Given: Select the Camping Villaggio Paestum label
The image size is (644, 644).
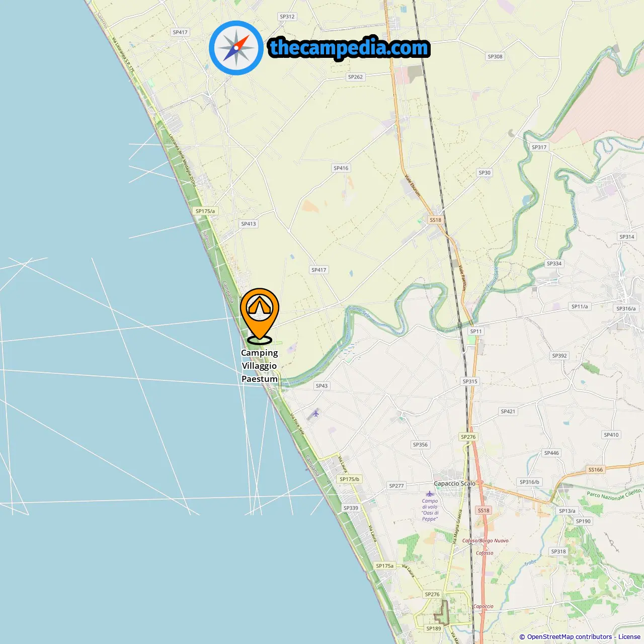Looking at the screenshot, I should click(260, 366).
